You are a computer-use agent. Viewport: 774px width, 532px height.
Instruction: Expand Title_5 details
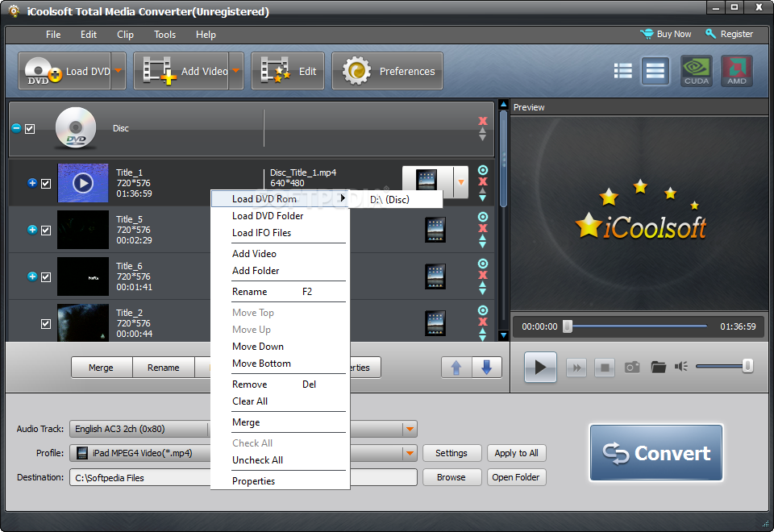32,230
